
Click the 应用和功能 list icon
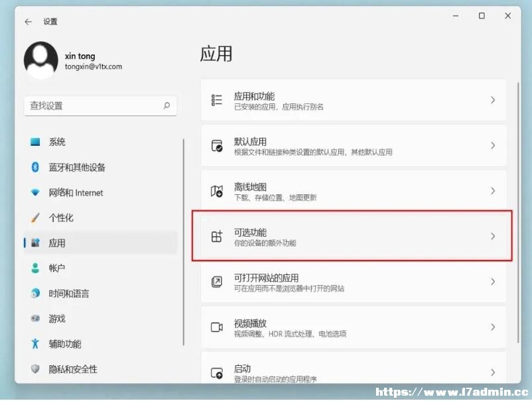click(x=216, y=100)
